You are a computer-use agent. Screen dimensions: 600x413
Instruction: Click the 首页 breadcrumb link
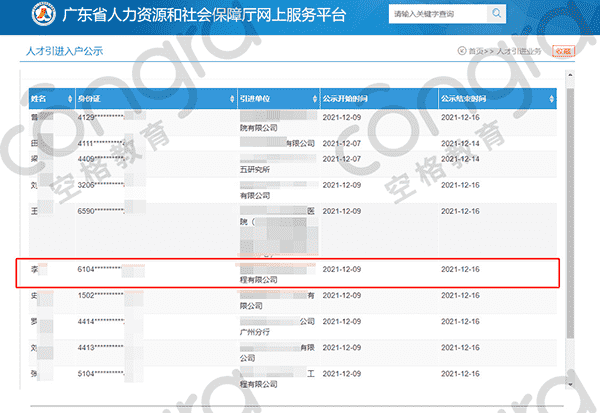coord(476,51)
